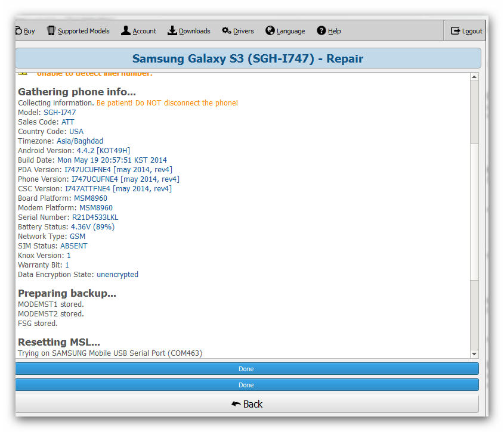Click the Data Encryption State unencrypted value
The height and width of the screenshot is (432, 504).
(118, 275)
